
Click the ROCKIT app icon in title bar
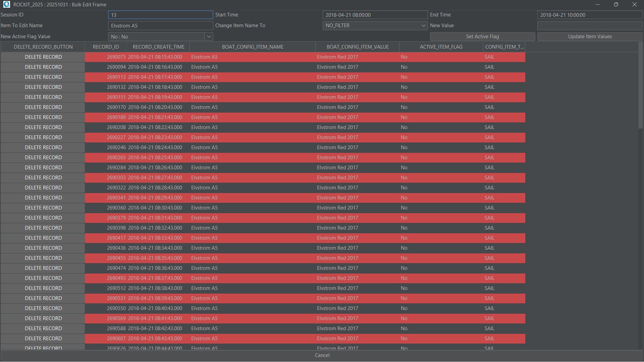click(6, 4)
